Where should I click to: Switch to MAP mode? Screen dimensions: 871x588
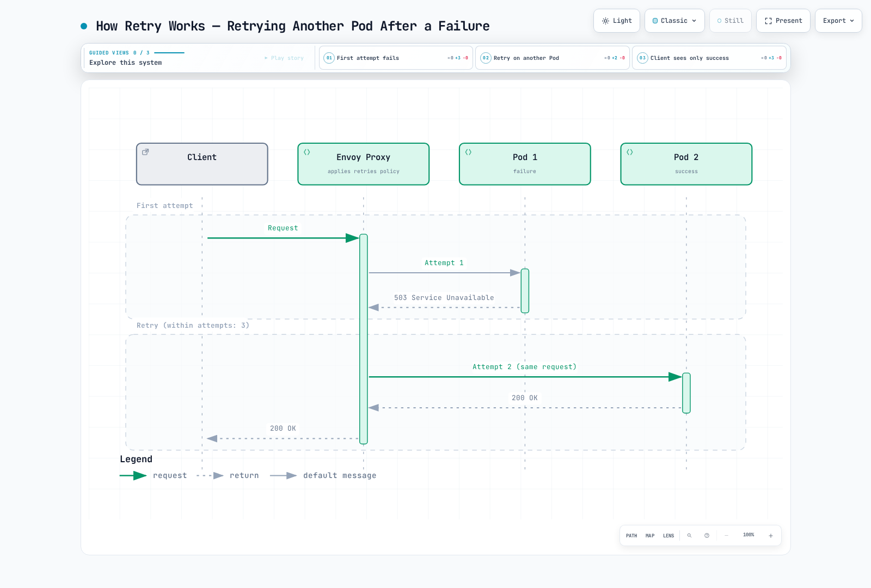tap(650, 536)
